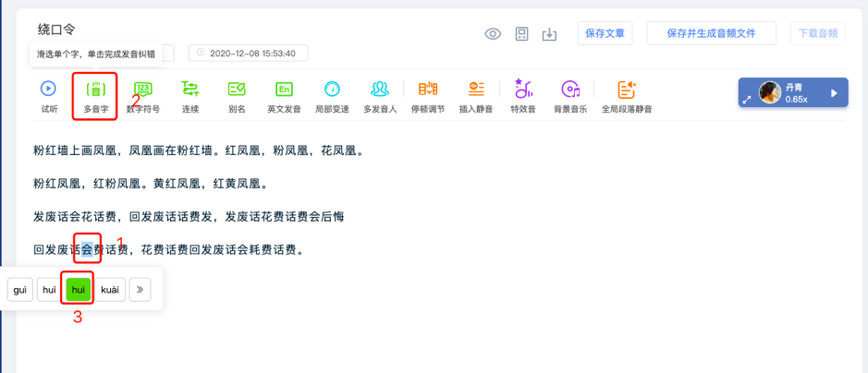Click 保存并生成音频文件 button
The height and width of the screenshot is (373, 868).
(712, 33)
